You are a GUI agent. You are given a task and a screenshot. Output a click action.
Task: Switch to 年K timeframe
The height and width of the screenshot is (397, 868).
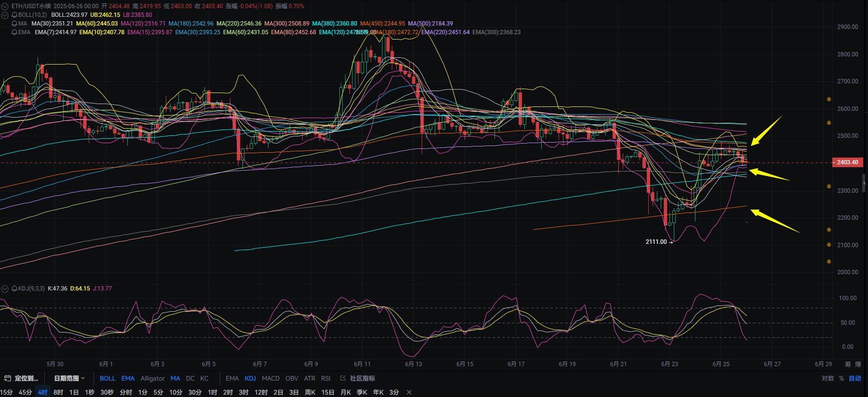pos(378,392)
